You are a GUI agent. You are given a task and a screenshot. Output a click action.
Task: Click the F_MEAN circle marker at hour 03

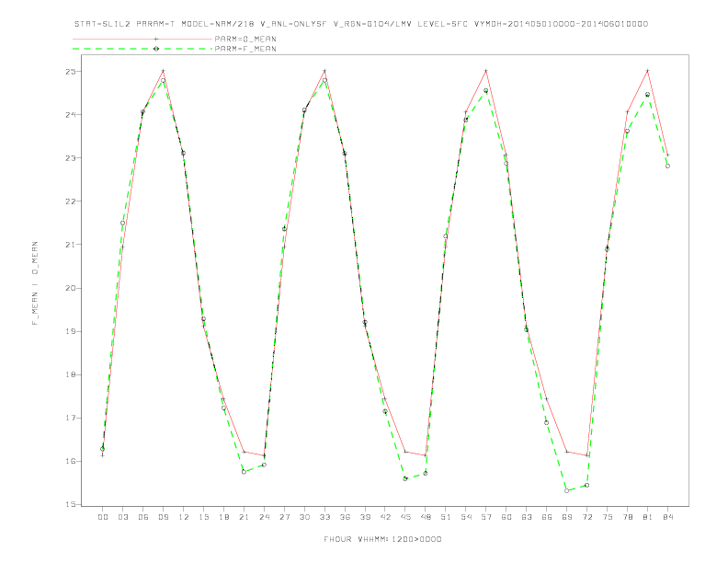(x=122, y=223)
